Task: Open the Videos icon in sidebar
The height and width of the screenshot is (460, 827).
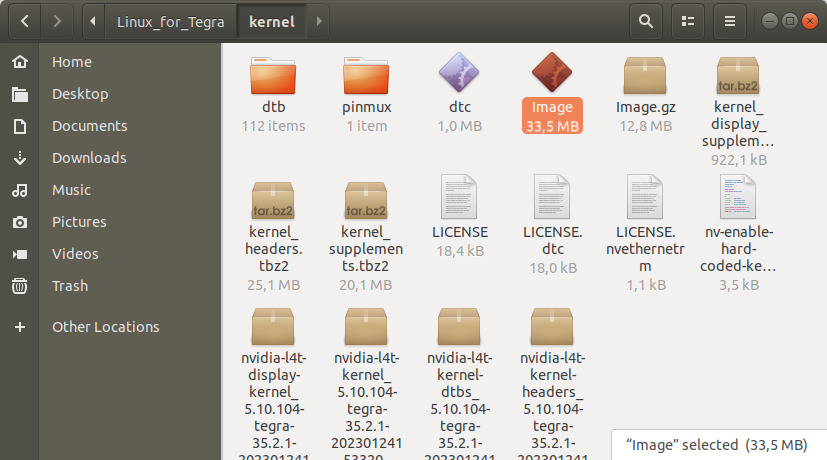Action: [20, 254]
